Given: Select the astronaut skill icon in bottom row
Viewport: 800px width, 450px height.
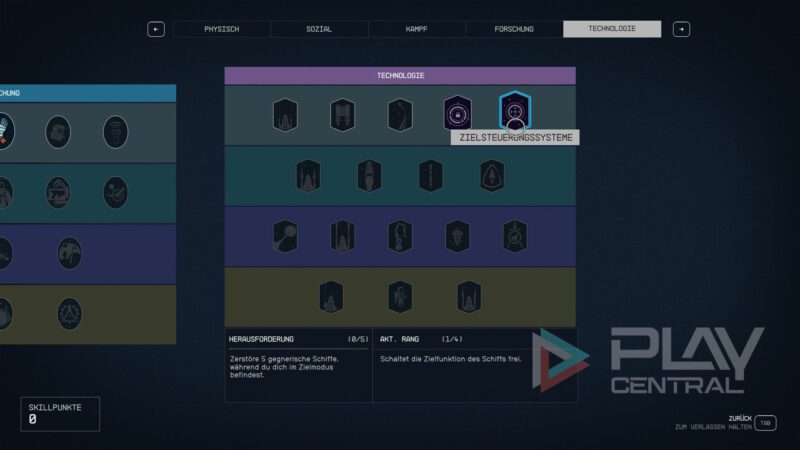Looking at the screenshot, I should pos(400,296).
